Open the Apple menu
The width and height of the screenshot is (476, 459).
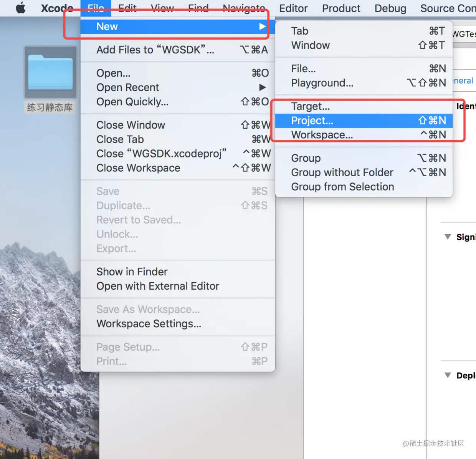point(21,8)
